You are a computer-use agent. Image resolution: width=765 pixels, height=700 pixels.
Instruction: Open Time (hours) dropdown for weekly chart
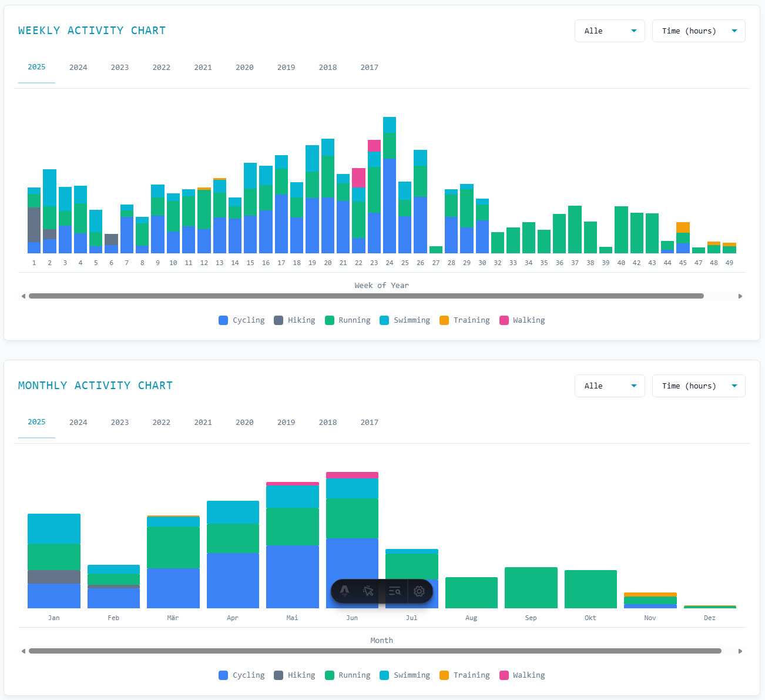pos(699,31)
